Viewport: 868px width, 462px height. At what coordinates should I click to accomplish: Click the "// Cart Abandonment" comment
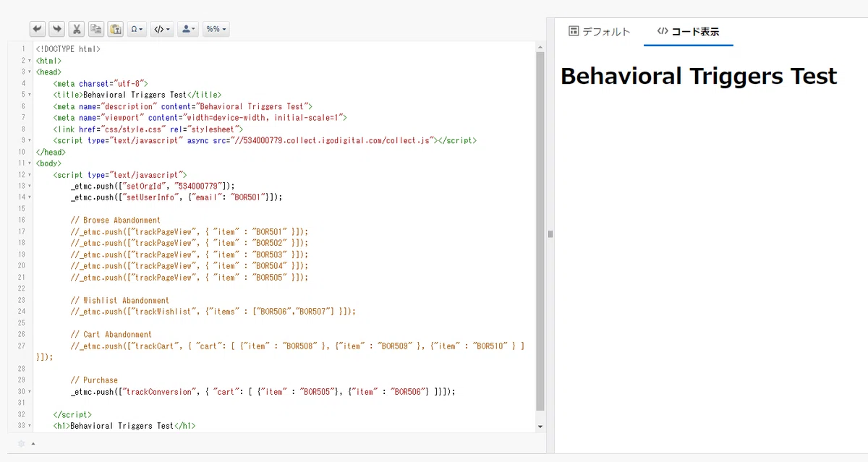[x=111, y=335]
